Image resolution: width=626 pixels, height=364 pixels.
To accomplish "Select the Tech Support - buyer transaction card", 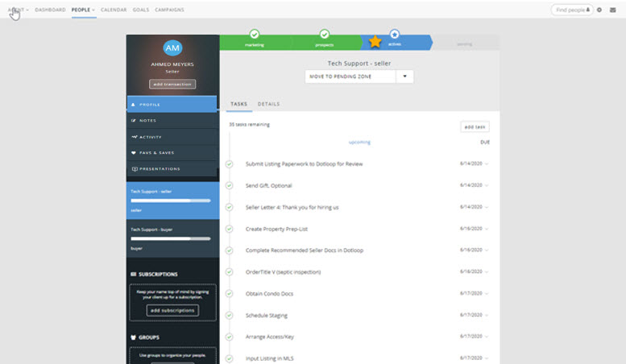I will pyautogui.click(x=173, y=238).
